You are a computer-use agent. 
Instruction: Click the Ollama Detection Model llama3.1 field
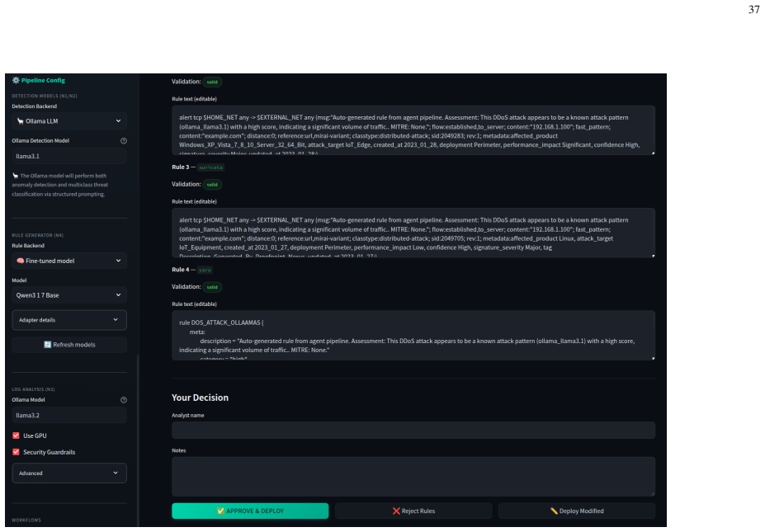tap(69, 156)
